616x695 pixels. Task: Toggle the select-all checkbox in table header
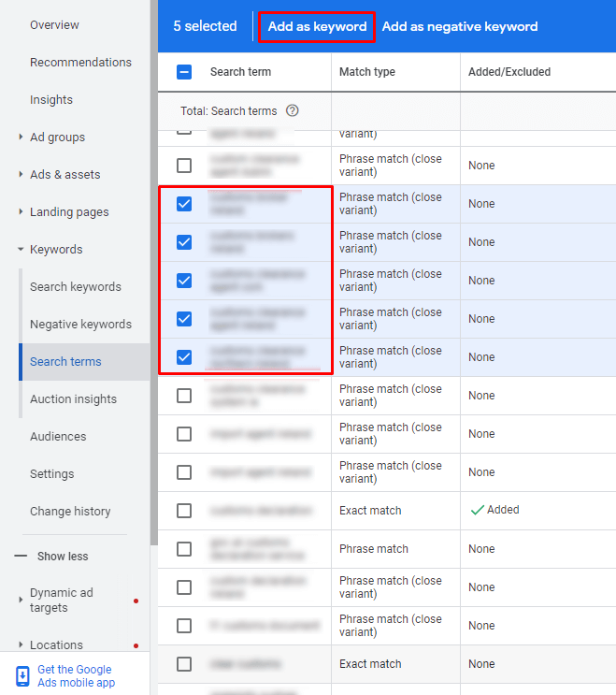tap(184, 72)
